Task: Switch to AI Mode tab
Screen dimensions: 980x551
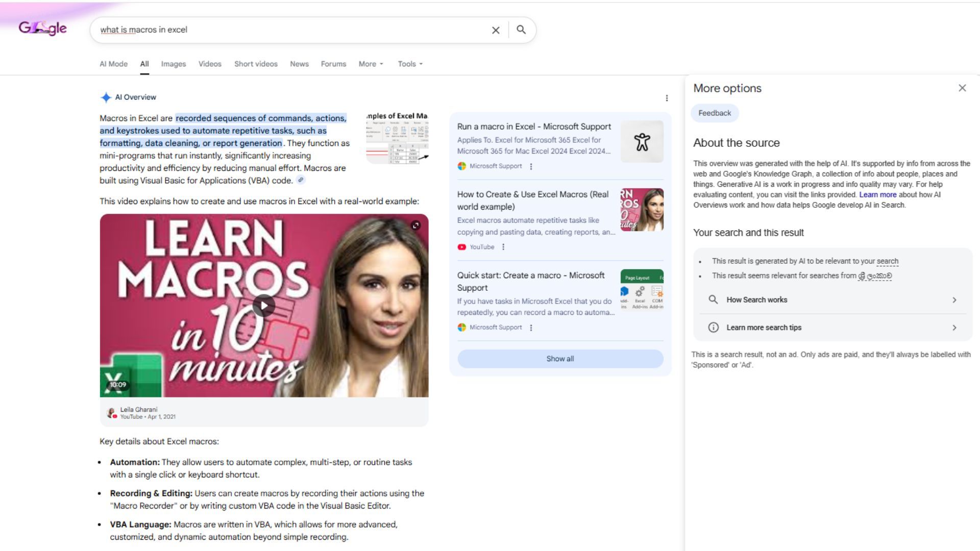Action: 113,64
